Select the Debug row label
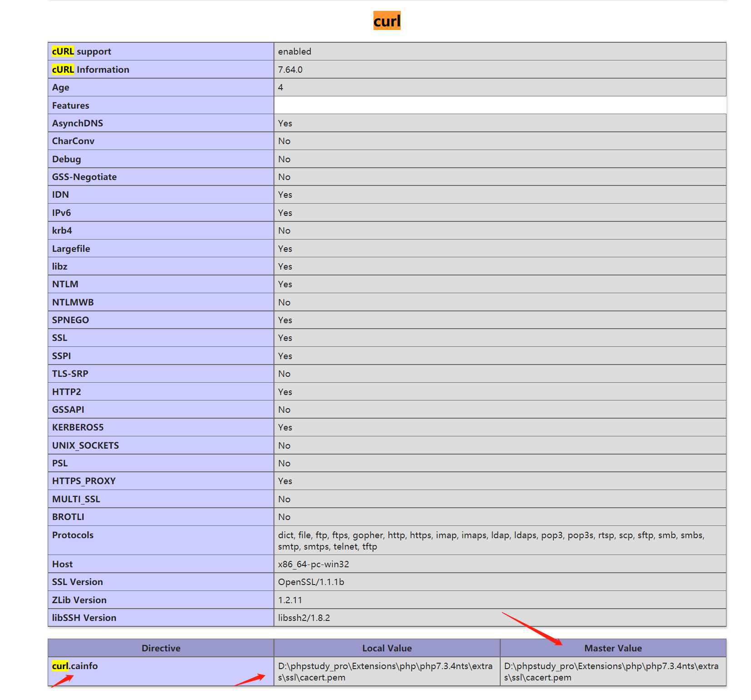 tap(66, 159)
